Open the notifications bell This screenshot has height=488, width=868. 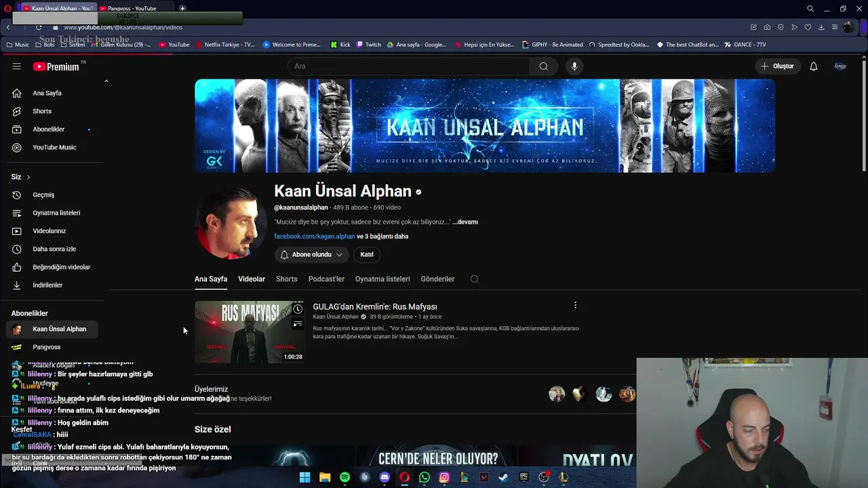tap(814, 66)
